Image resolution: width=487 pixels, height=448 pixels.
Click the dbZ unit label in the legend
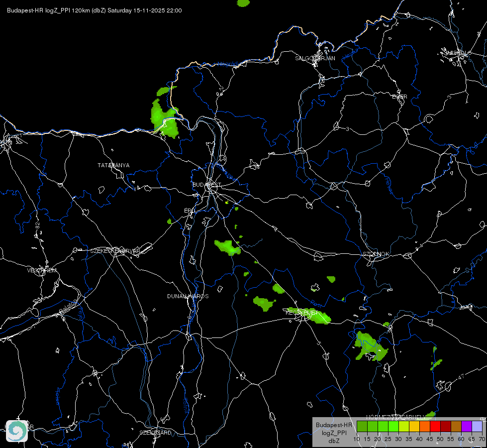tap(334, 441)
